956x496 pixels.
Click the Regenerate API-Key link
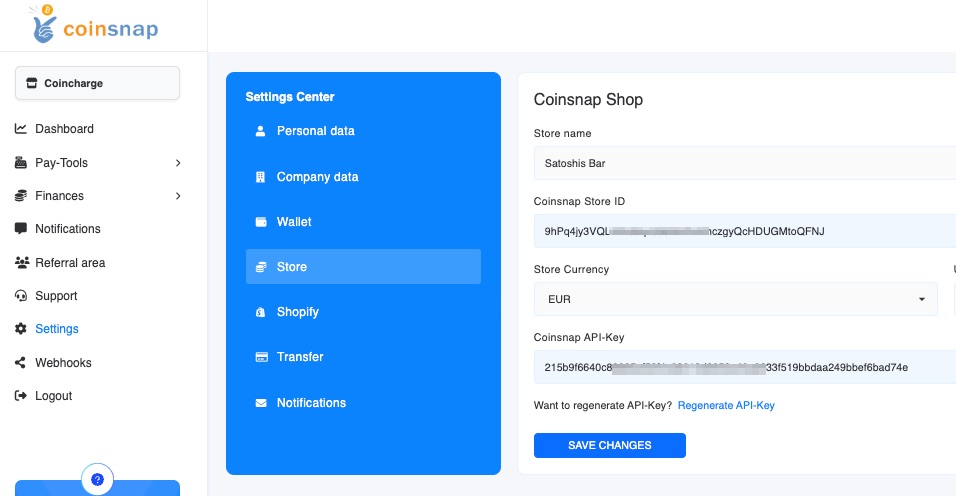point(726,405)
